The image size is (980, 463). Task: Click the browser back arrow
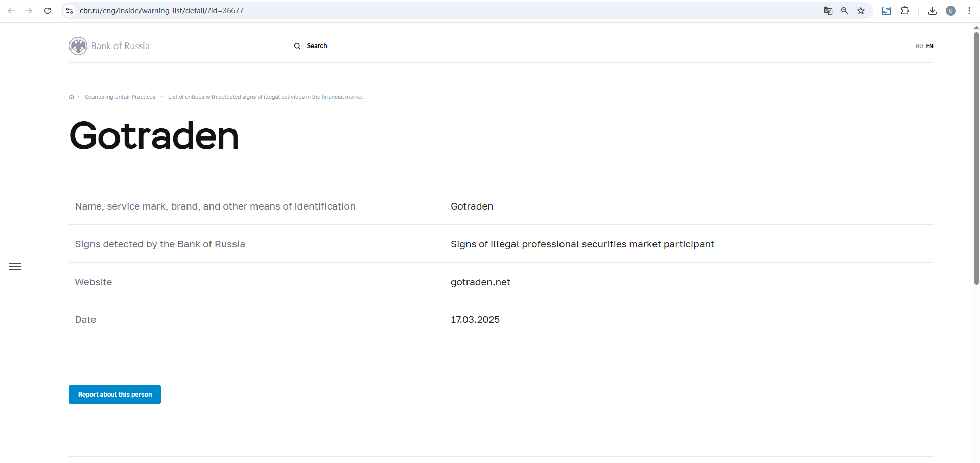coord(11,11)
